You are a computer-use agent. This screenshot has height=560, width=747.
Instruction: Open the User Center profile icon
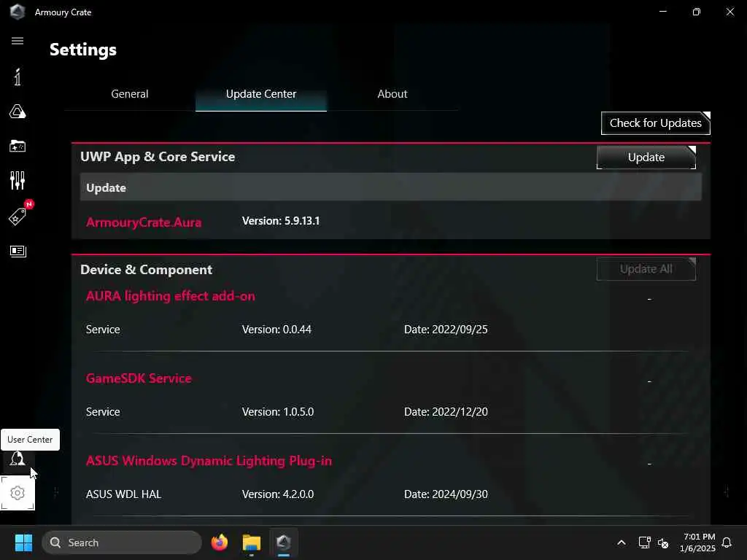(18, 458)
